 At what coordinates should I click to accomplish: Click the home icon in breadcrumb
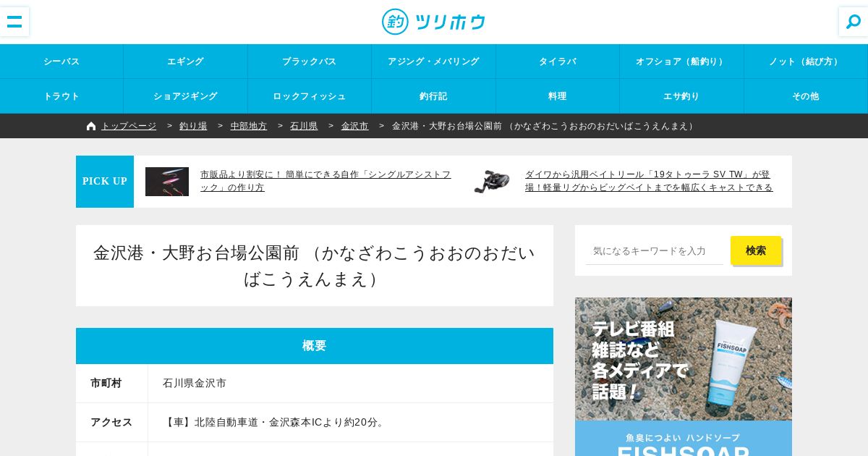coord(91,126)
